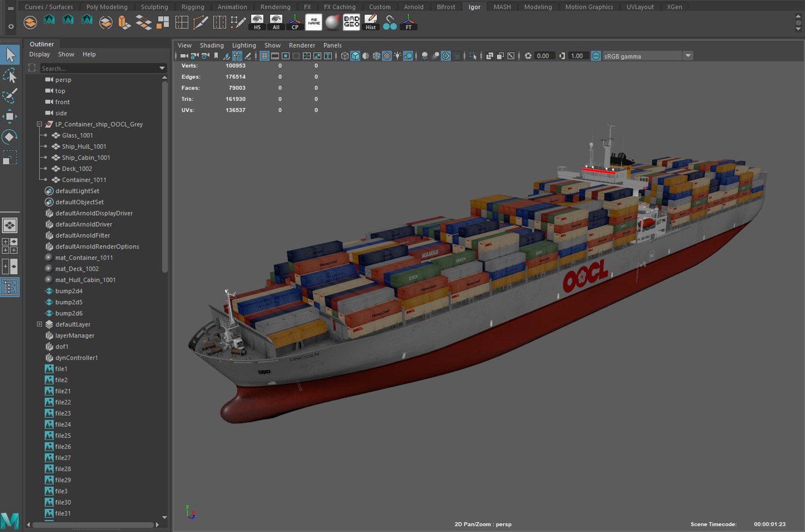Open the Outliner Display menu
The image size is (805, 532).
39,54
